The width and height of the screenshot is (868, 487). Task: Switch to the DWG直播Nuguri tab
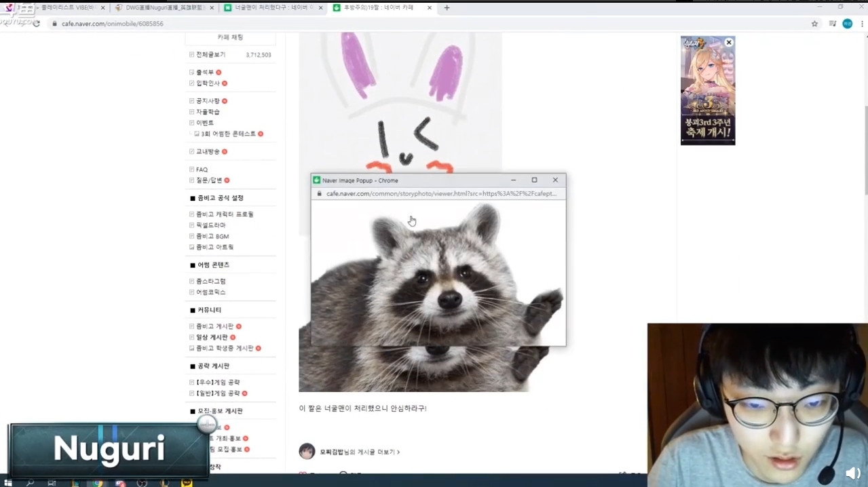163,7
